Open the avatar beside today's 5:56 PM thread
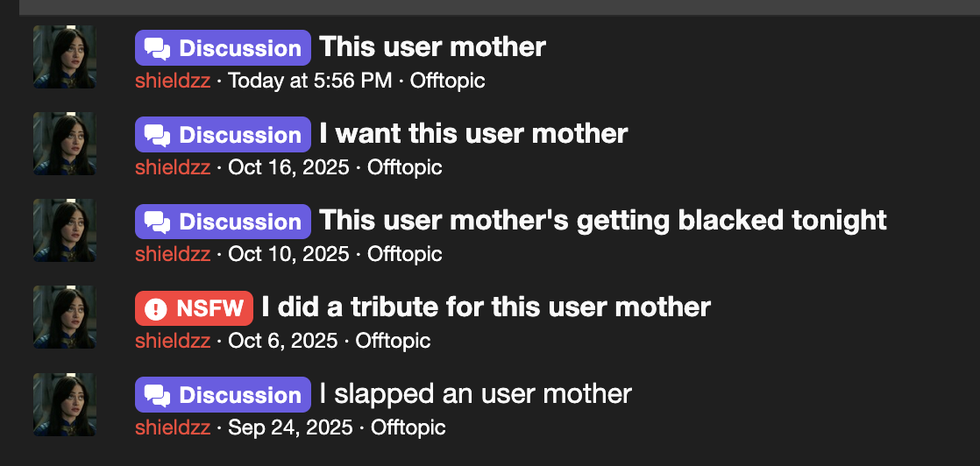 click(64, 57)
